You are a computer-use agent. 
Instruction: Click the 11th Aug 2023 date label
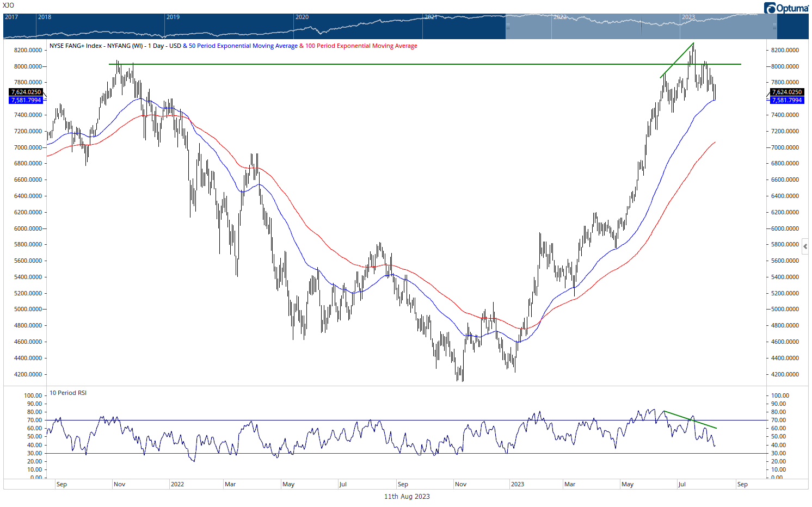(x=407, y=496)
